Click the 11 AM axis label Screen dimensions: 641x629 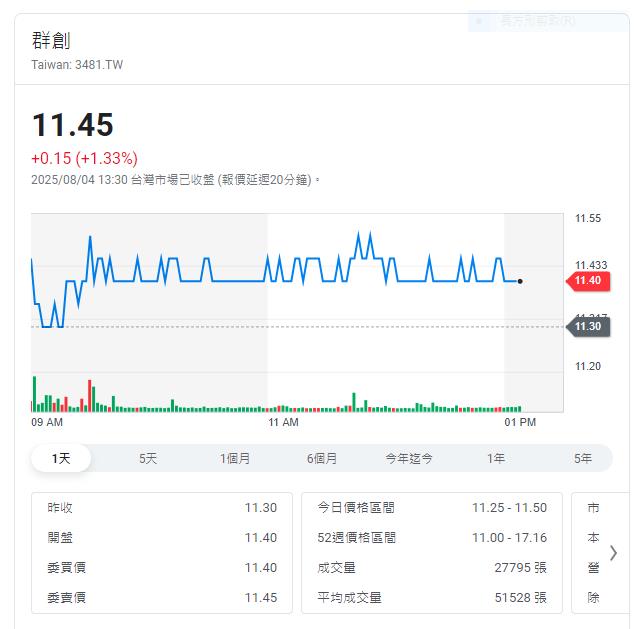283,422
